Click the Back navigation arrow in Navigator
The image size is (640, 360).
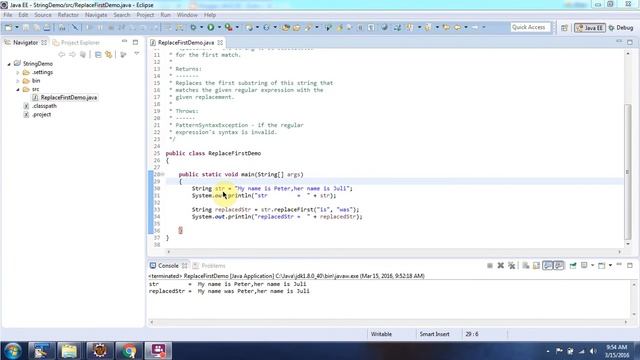pyautogui.click(x=62, y=54)
